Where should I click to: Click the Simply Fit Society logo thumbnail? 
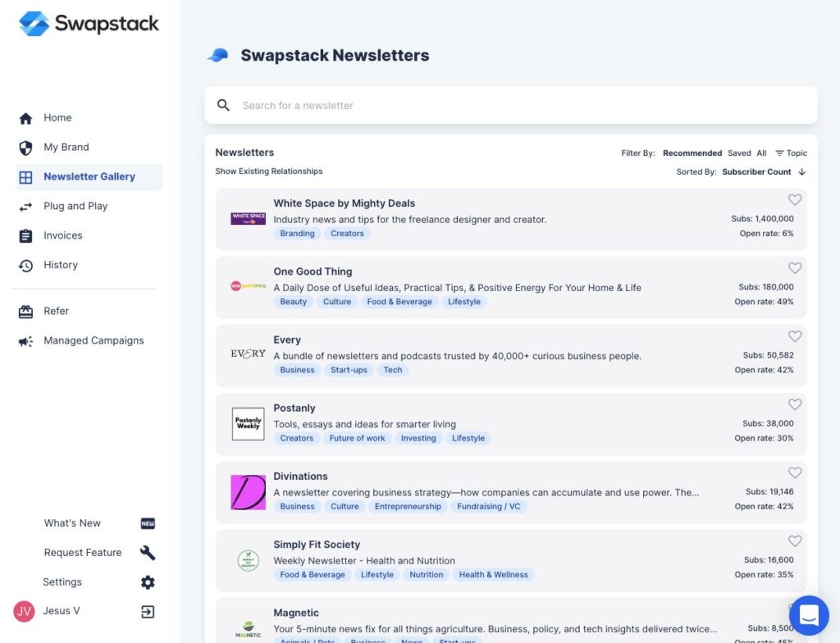[x=248, y=561]
